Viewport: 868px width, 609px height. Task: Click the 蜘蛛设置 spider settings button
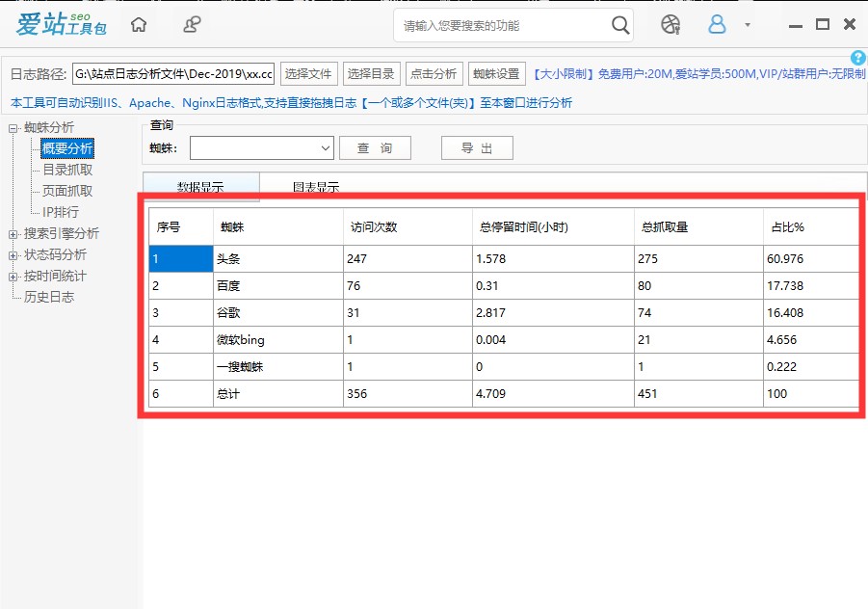(495, 73)
